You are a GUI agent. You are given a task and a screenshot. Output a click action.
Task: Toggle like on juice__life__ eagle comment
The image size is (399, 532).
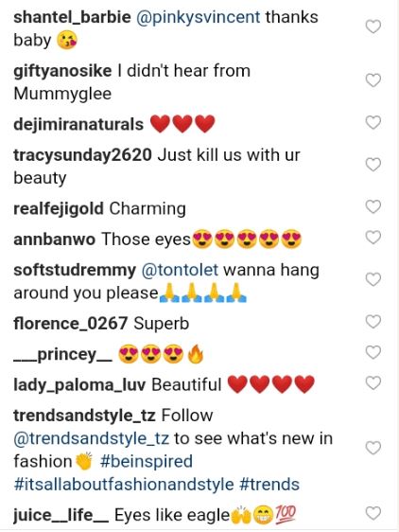373,513
